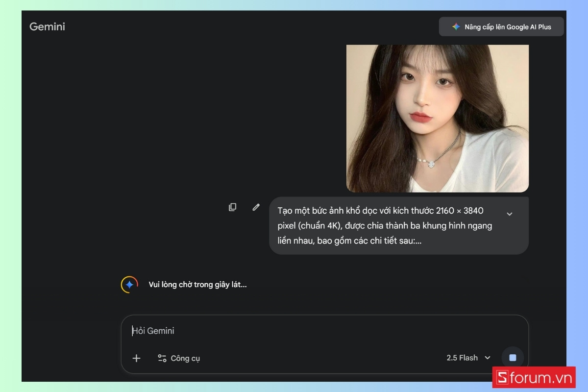
Task: Open the Công cụ tools menu
Action: pos(178,358)
